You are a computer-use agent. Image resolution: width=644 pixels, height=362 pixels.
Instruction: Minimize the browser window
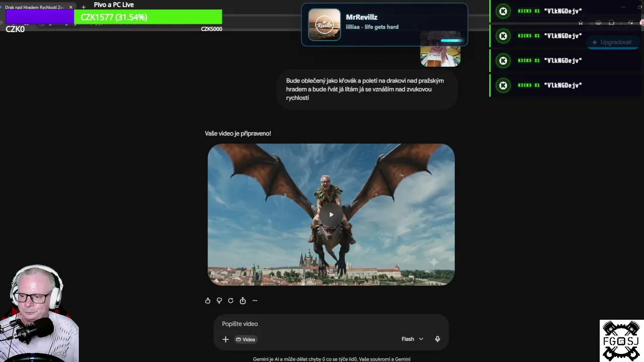click(x=623, y=7)
